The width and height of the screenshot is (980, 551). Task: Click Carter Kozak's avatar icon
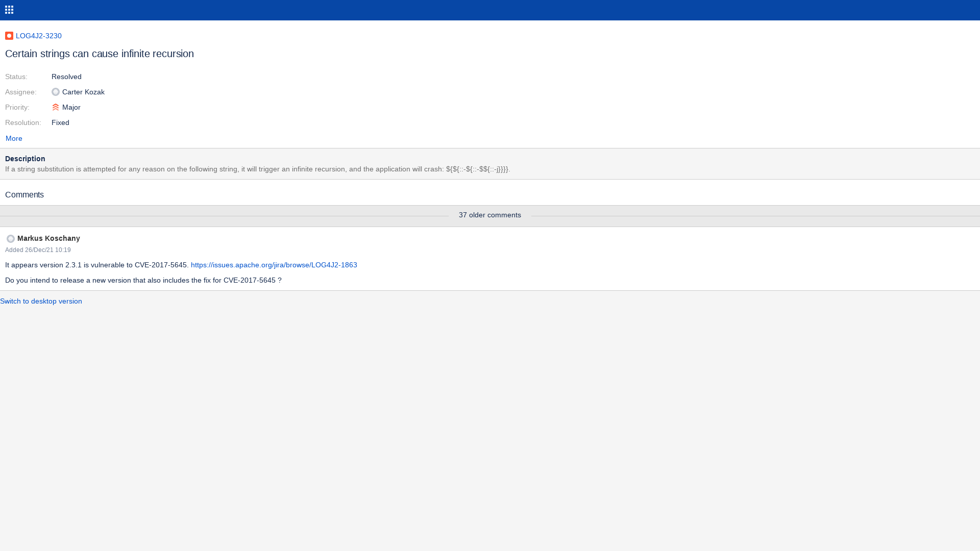(56, 92)
